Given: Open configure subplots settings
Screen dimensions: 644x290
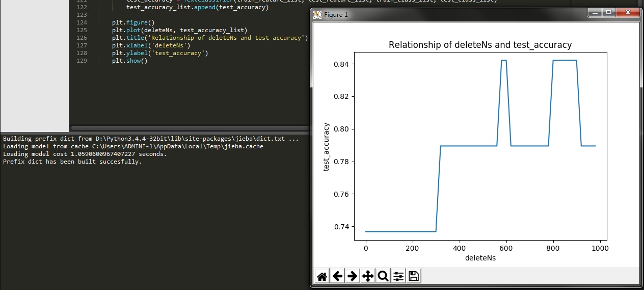Looking at the screenshot, I should 398,276.
